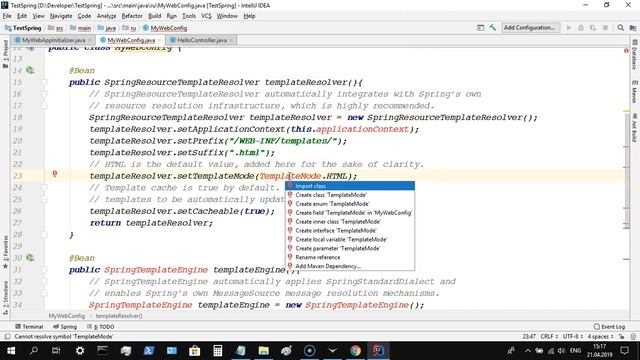640x360 pixels.
Task: Click the Add Configuration... button
Action: [530, 28]
